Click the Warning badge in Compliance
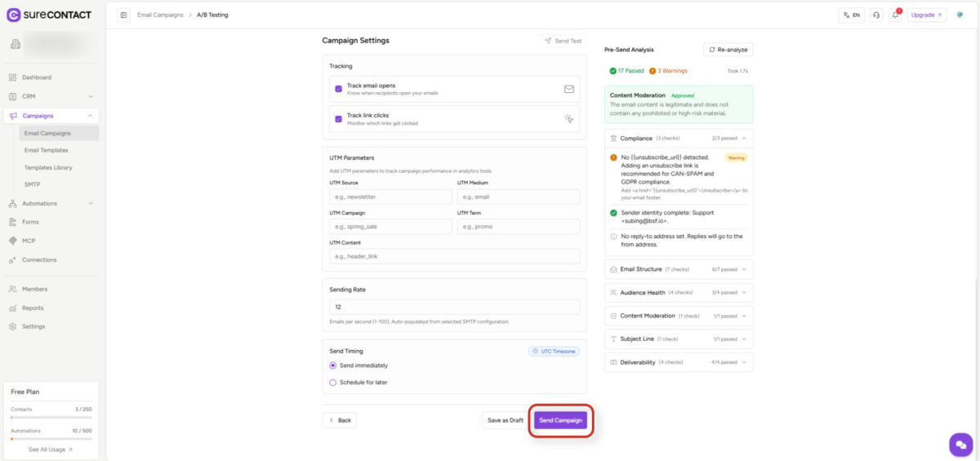The image size is (980, 461). [737, 157]
